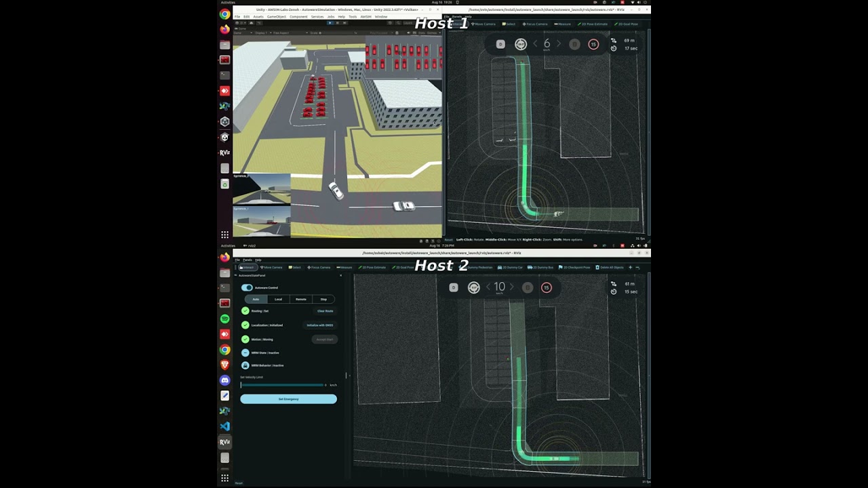Click the Set Emergency button
The width and height of the screenshot is (868, 488).
[x=288, y=399]
